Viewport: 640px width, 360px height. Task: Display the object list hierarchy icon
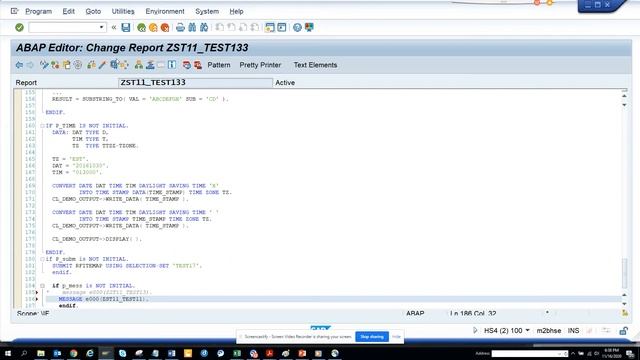139,65
